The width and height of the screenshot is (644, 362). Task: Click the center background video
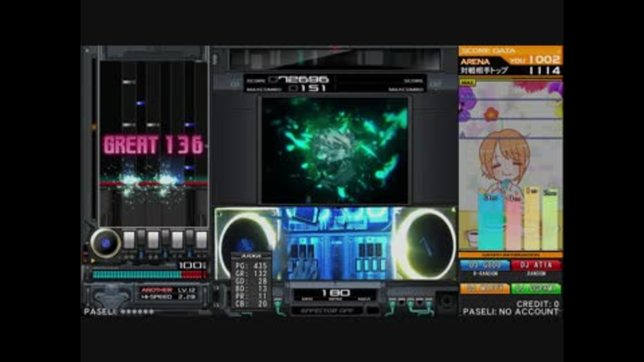point(335,149)
